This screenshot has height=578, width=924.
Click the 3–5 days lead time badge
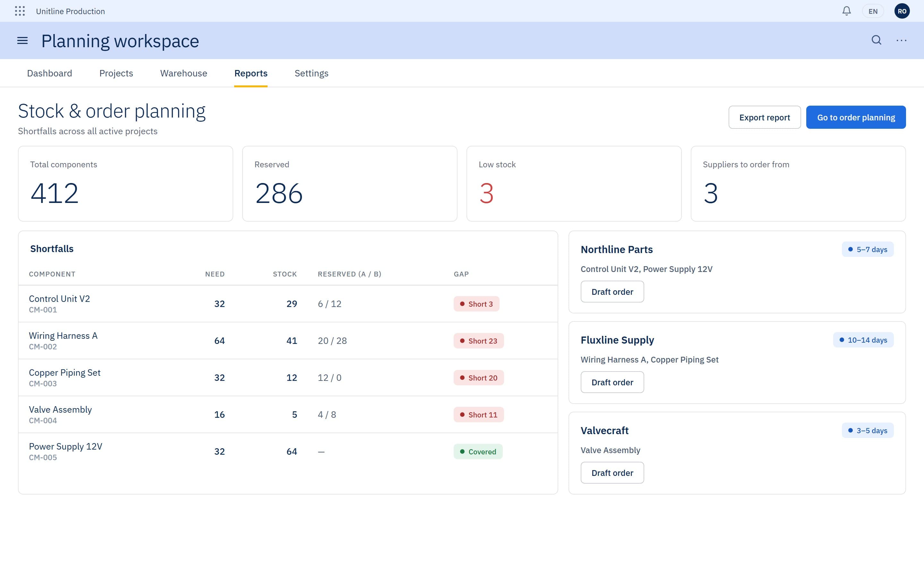coord(868,430)
